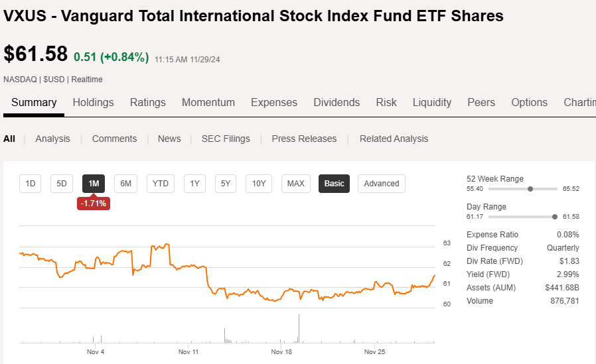Go to the Dividends tab
The width and height of the screenshot is (596, 364).
coord(336,102)
